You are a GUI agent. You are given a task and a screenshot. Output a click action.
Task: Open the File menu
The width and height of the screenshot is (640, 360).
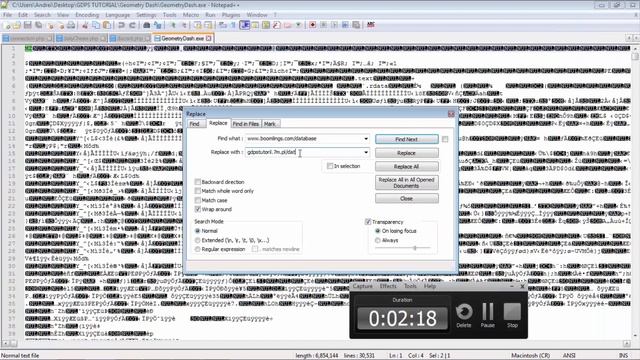[7, 15]
